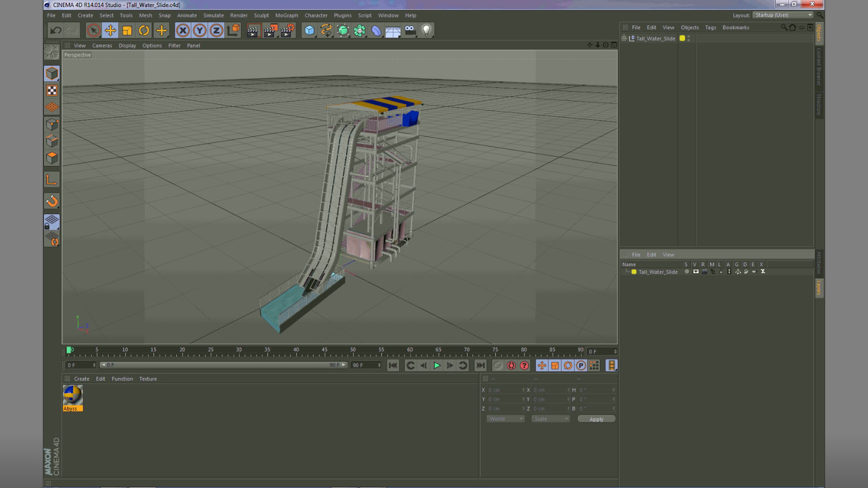Click the Apply button
This screenshot has width=868, height=488.
pos(596,419)
